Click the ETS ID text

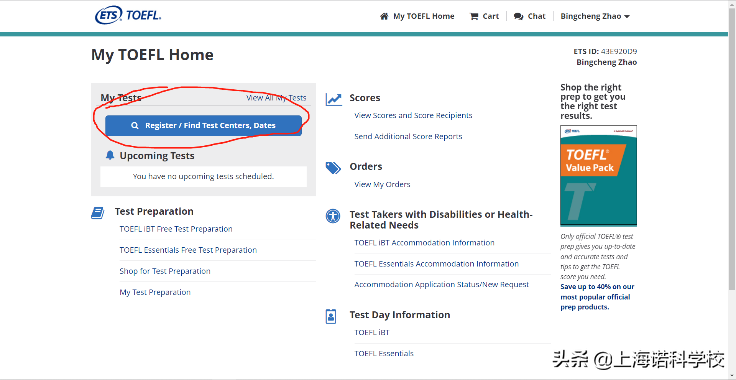tap(605, 52)
